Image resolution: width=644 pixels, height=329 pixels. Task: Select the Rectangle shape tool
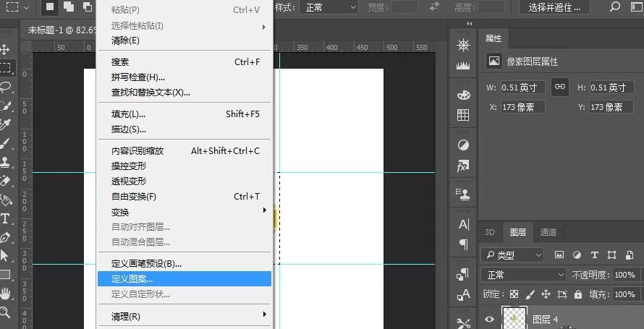5,274
